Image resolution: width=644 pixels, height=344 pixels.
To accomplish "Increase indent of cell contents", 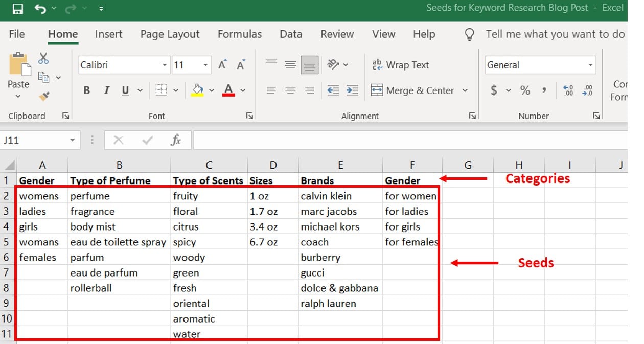I will [352, 90].
